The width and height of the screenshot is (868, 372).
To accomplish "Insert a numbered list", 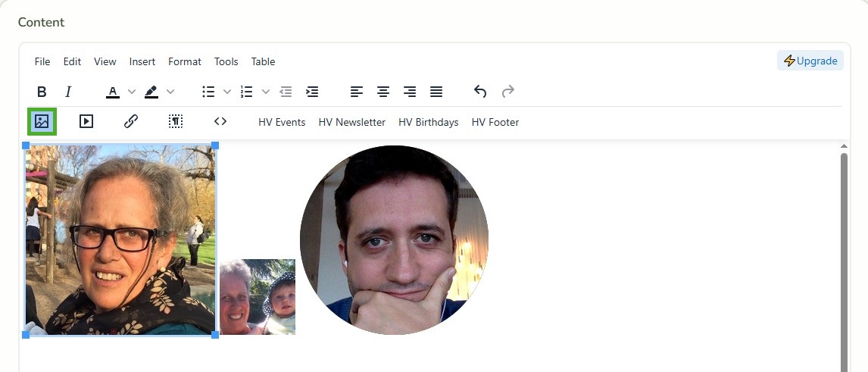I will (247, 92).
